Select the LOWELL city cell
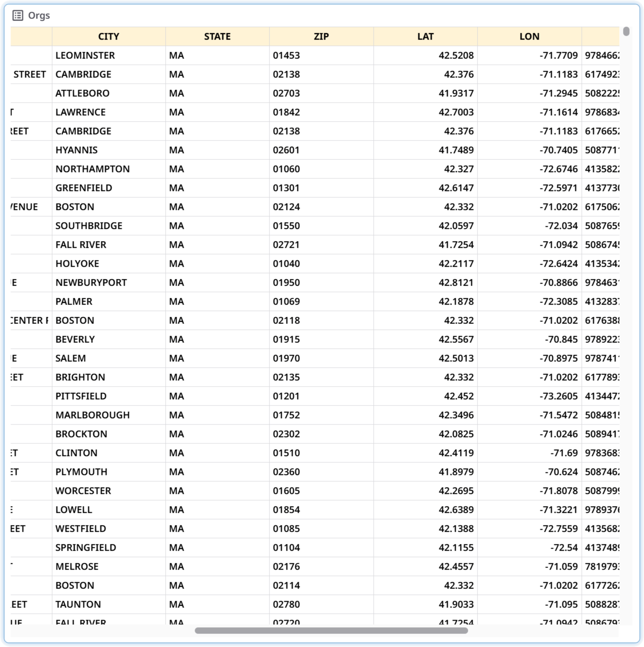Image resolution: width=644 pixels, height=647 pixels. 109,510
